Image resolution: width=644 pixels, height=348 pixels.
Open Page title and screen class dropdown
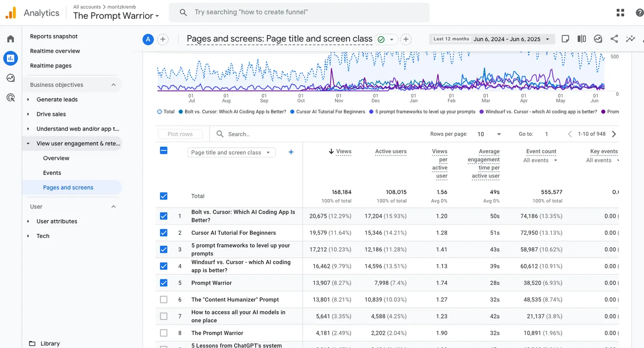pyautogui.click(x=231, y=152)
